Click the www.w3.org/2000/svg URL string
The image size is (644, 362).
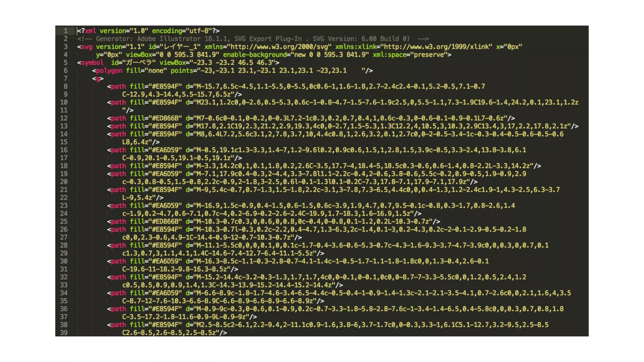[x=279, y=47]
